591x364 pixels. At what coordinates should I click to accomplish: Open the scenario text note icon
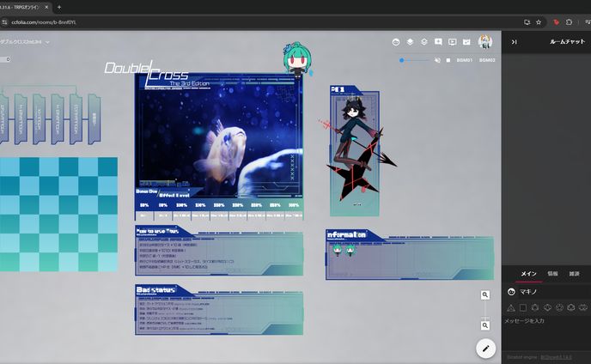[x=438, y=42]
